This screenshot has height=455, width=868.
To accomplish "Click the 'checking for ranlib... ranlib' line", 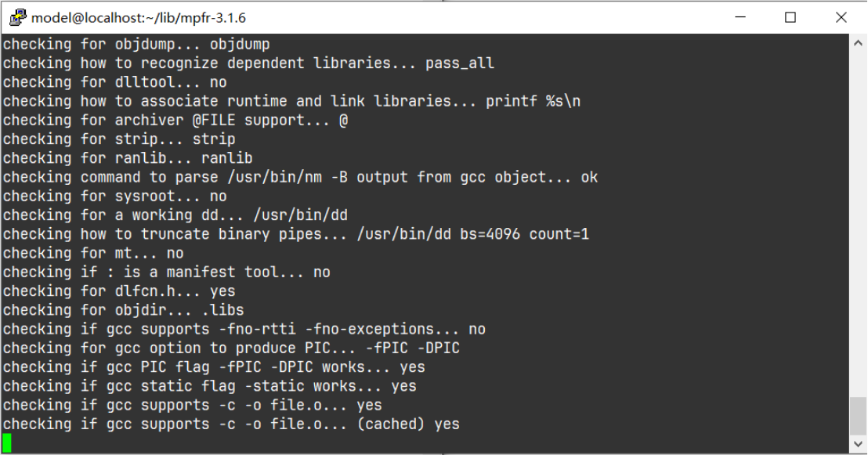I will coord(128,158).
